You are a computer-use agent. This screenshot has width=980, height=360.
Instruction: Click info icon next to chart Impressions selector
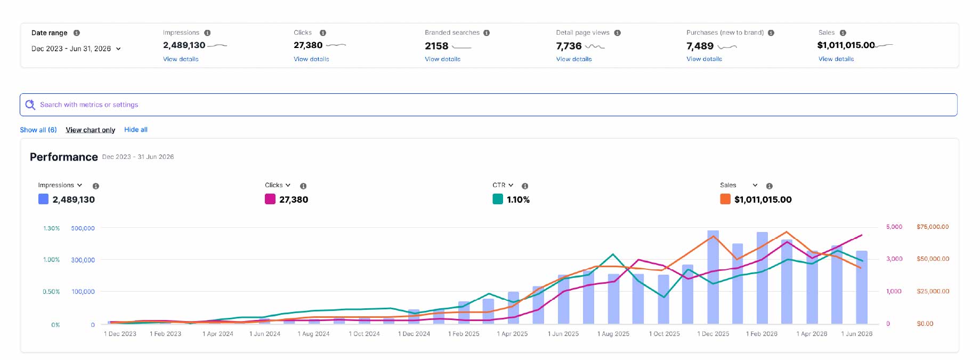pyautogui.click(x=96, y=186)
